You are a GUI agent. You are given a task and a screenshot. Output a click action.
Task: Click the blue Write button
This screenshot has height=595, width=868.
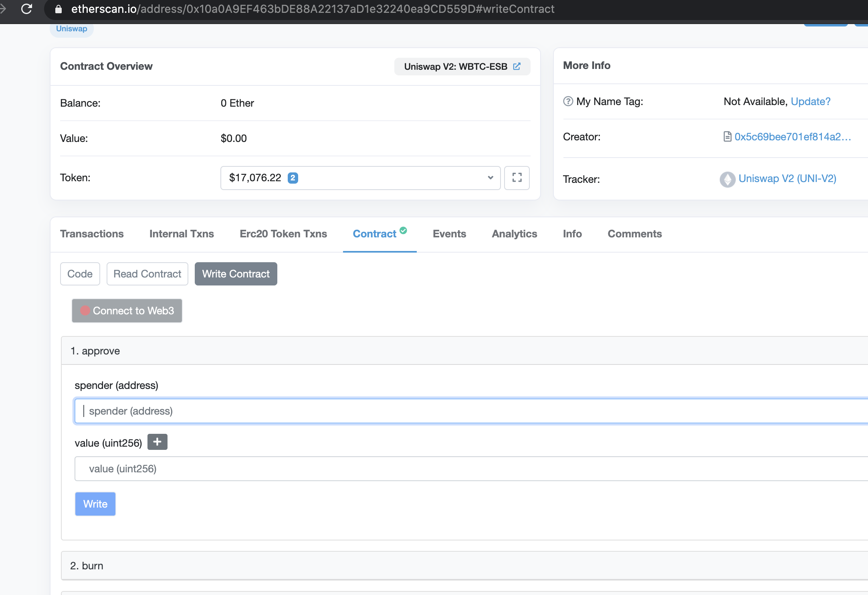click(x=95, y=504)
